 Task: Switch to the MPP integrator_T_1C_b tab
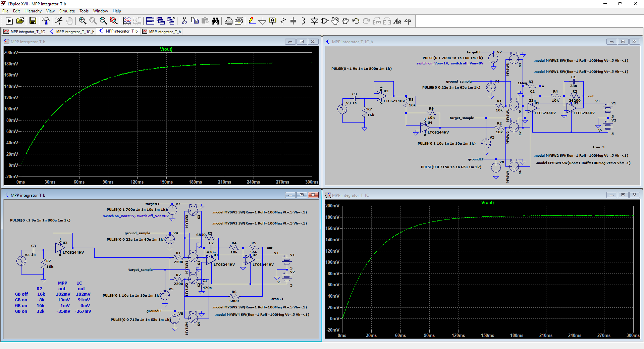click(72, 32)
